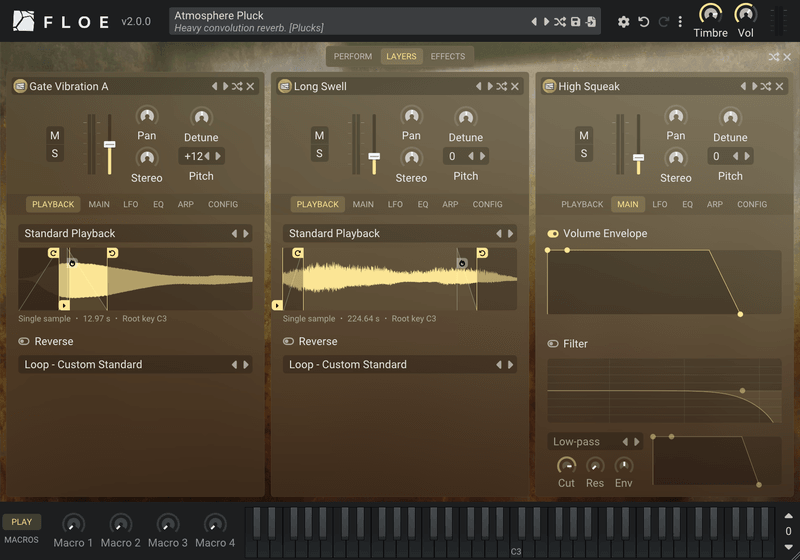Open the CONFIG tab in High Squeak
The height and width of the screenshot is (560, 800).
click(x=752, y=204)
